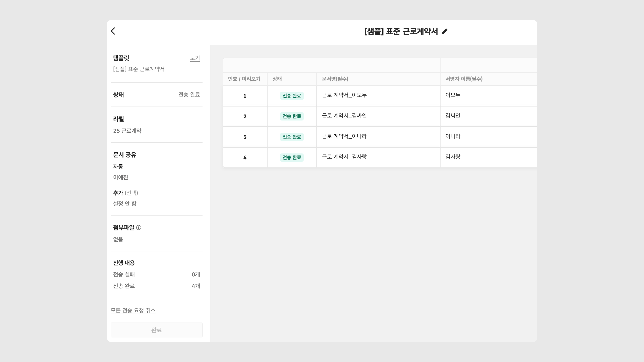Click the 문서명(필수) column header
The height and width of the screenshot is (362, 644).
coord(335,79)
